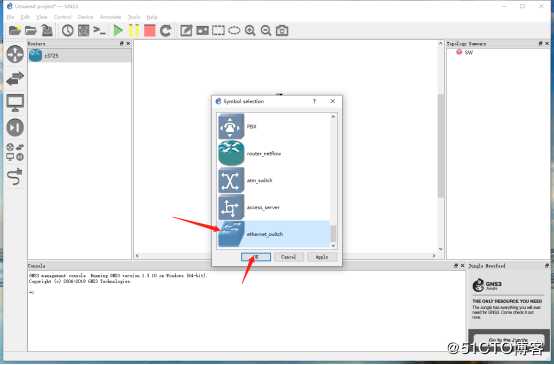This screenshot has width=554, height=365.
Task: Click console connect to all devices icon
Action: [99, 30]
